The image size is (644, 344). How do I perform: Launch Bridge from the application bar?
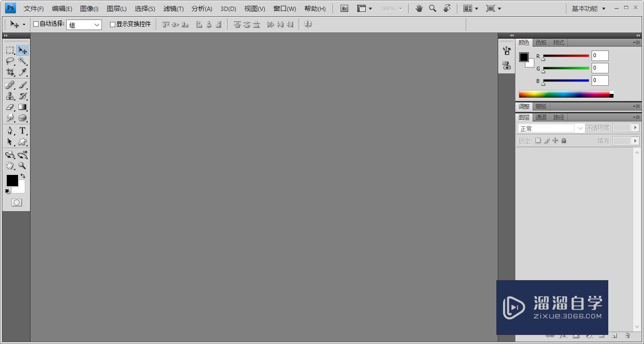pyautogui.click(x=345, y=8)
